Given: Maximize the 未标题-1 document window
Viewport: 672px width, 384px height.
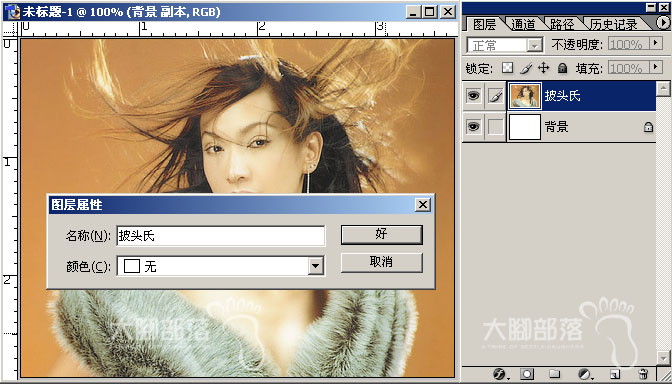Looking at the screenshot, I should point(430,12).
